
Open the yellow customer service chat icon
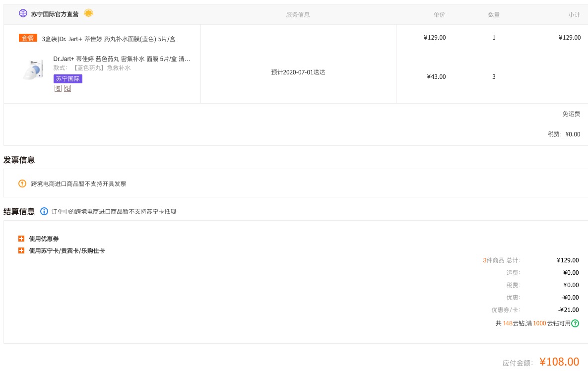click(x=88, y=13)
